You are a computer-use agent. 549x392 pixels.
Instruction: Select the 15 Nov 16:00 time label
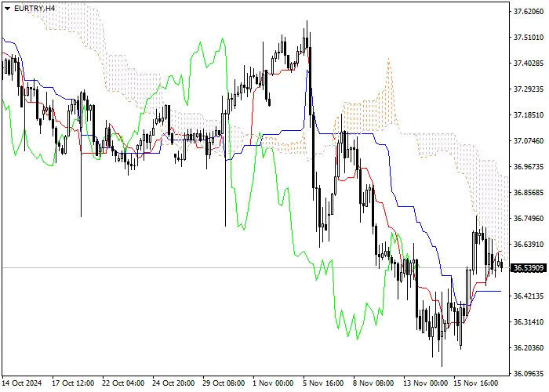pos(475,383)
